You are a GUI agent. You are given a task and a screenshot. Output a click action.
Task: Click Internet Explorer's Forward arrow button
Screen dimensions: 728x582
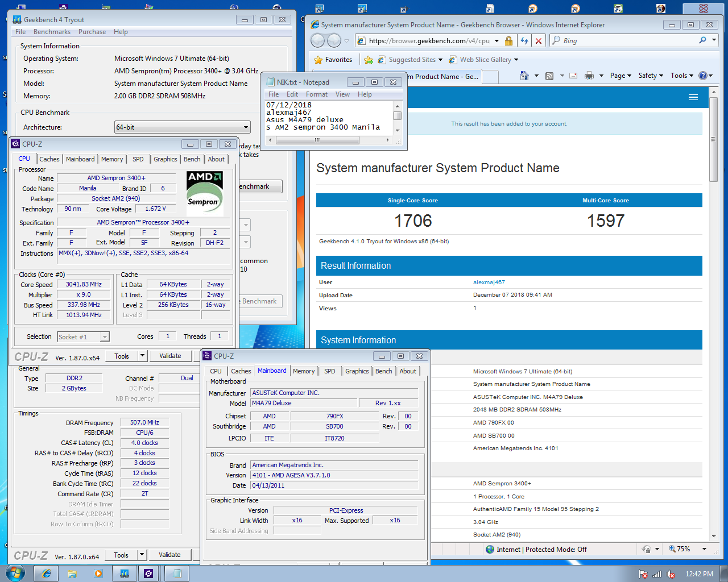click(x=334, y=41)
